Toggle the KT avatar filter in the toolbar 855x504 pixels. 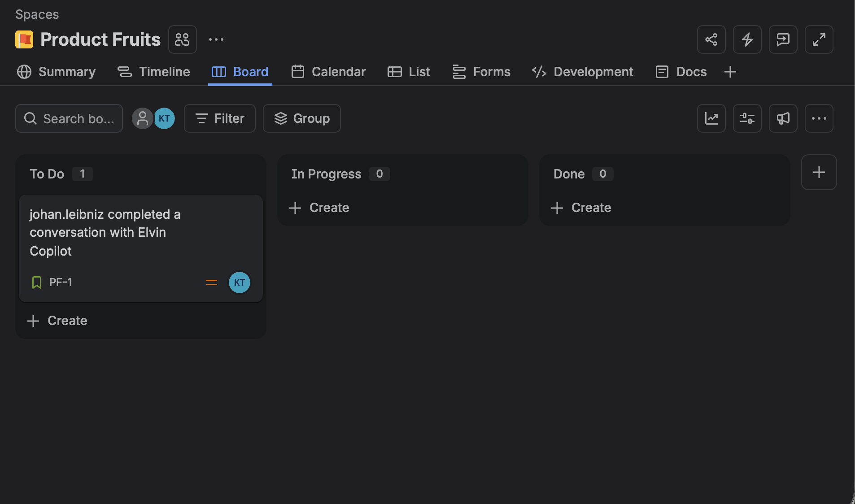[165, 118]
